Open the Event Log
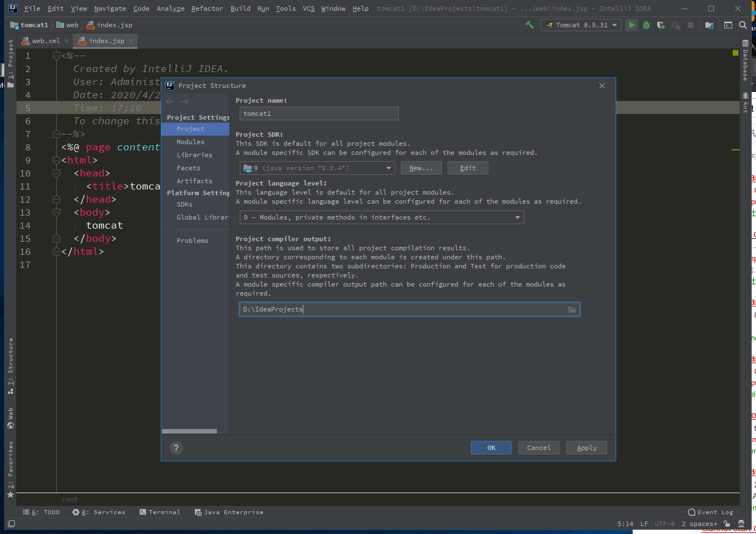 [x=711, y=512]
